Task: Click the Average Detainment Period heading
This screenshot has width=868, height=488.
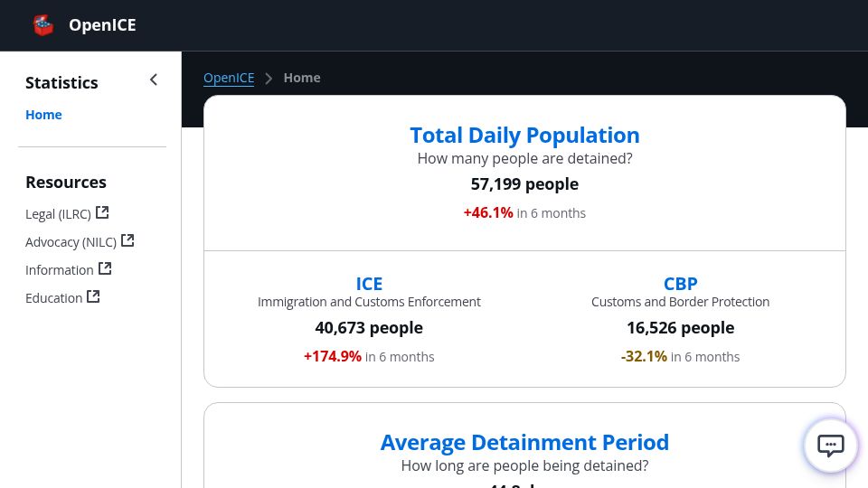Action: coord(524,442)
